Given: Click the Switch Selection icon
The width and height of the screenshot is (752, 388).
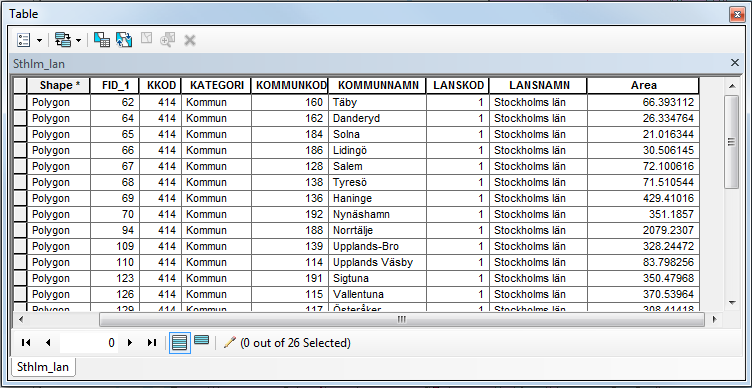Looking at the screenshot, I should (x=124, y=40).
